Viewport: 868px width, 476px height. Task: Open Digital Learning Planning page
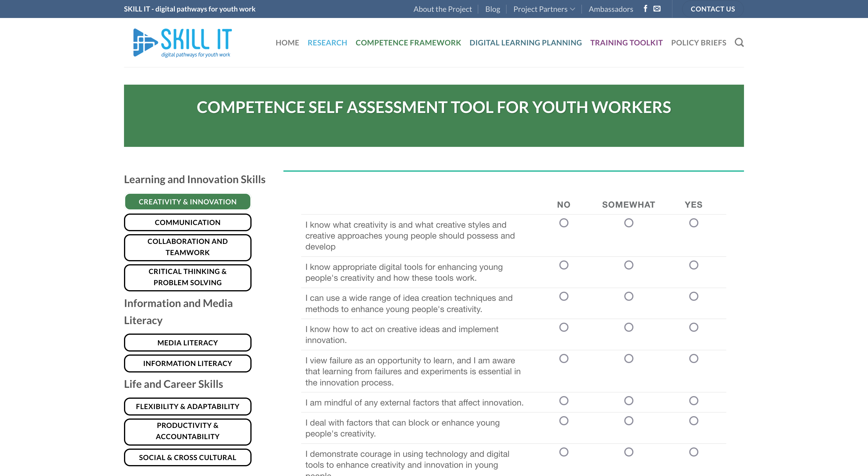525,43
